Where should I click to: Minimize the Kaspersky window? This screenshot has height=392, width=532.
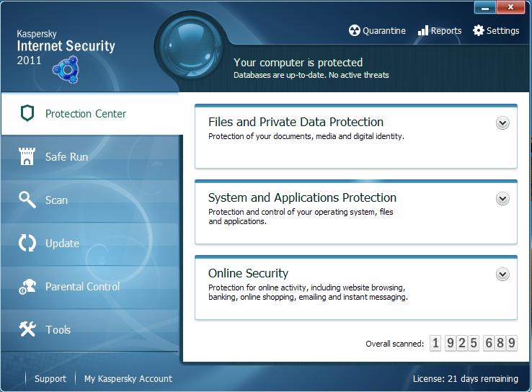[x=485, y=7]
